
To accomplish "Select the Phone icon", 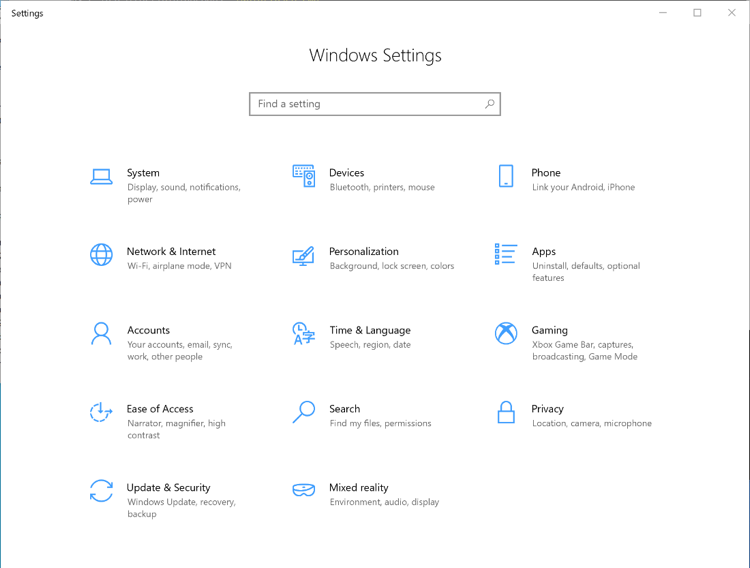I will tap(506, 177).
